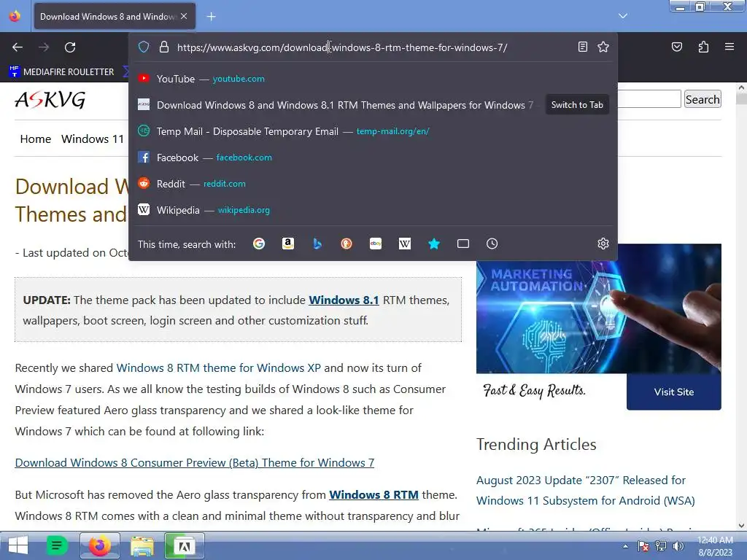Search bookmarks with star icon

point(433,244)
